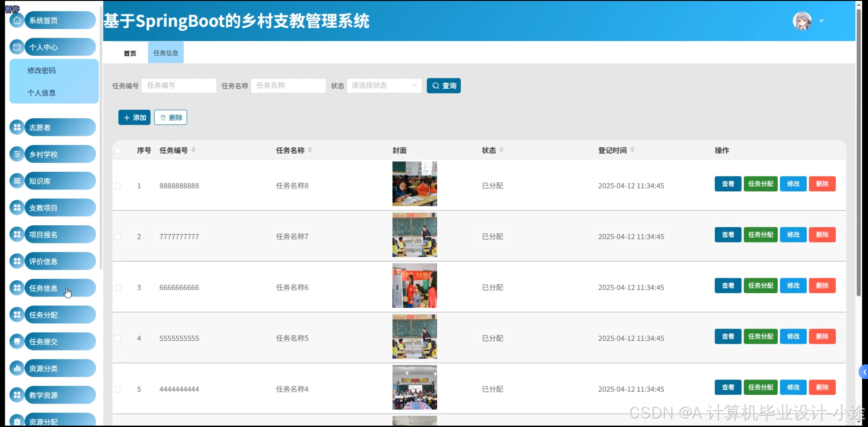This screenshot has height=427, width=868.
Task: Click the 任务名称 search input
Action: click(x=288, y=86)
